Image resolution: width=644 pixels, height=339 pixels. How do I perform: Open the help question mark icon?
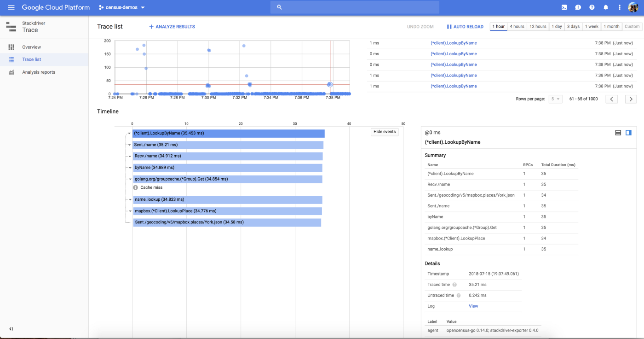[592, 7]
